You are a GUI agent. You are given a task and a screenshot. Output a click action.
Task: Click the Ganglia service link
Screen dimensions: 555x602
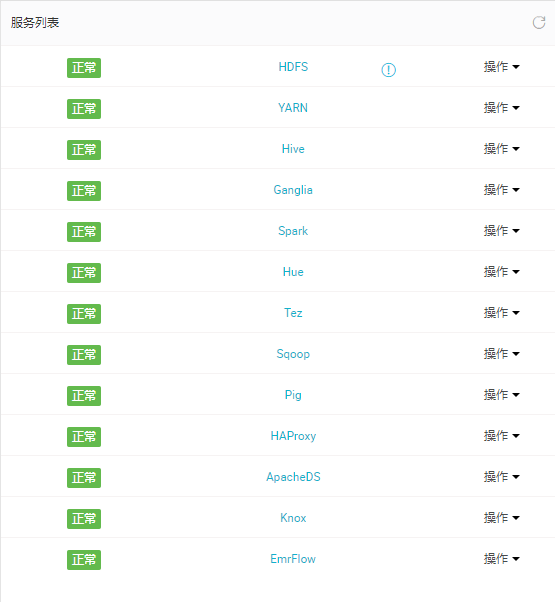tap(293, 190)
